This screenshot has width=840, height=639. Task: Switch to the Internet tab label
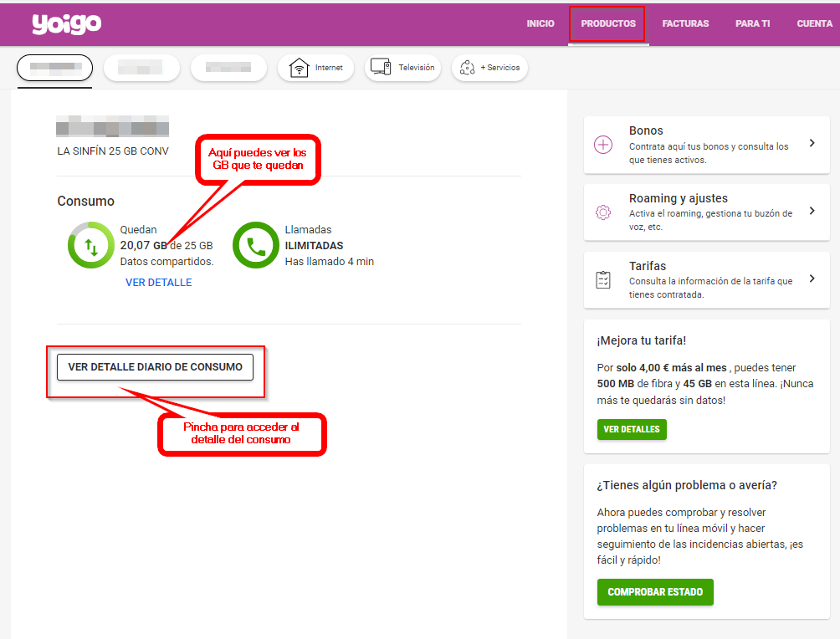(329, 68)
